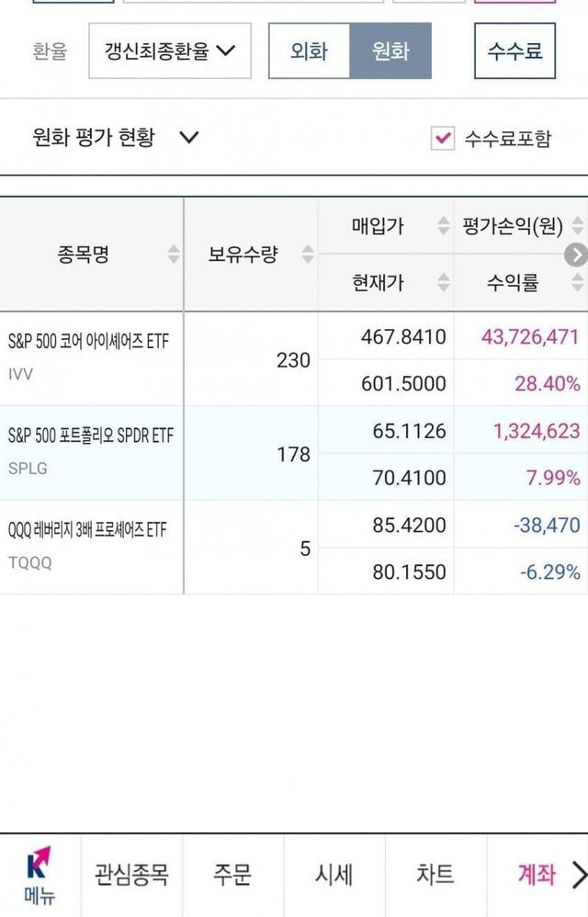Sort by 종목명 column arrows
The width and height of the screenshot is (588, 917).
pyautogui.click(x=173, y=255)
